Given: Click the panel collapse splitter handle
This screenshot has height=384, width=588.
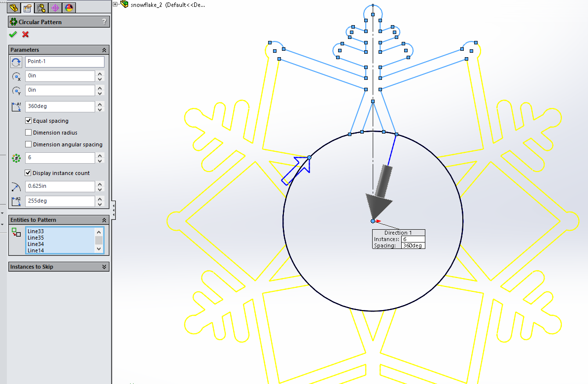Looking at the screenshot, I should pyautogui.click(x=114, y=210).
